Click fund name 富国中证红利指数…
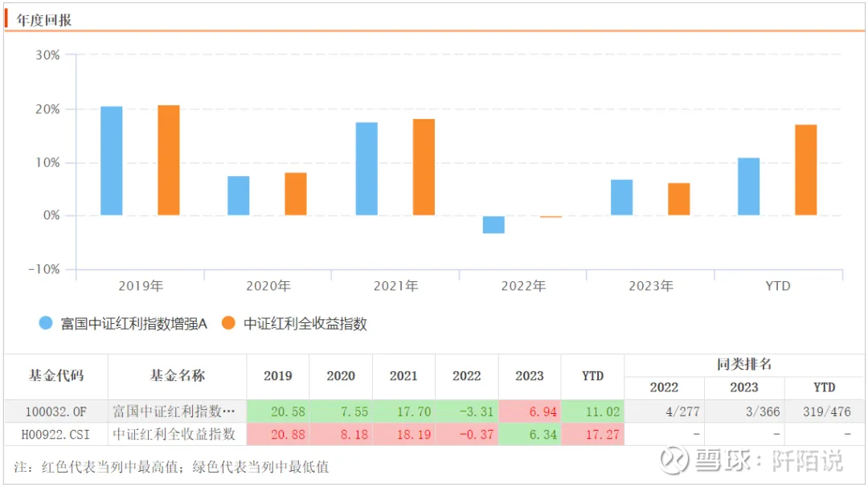 [x=174, y=411]
